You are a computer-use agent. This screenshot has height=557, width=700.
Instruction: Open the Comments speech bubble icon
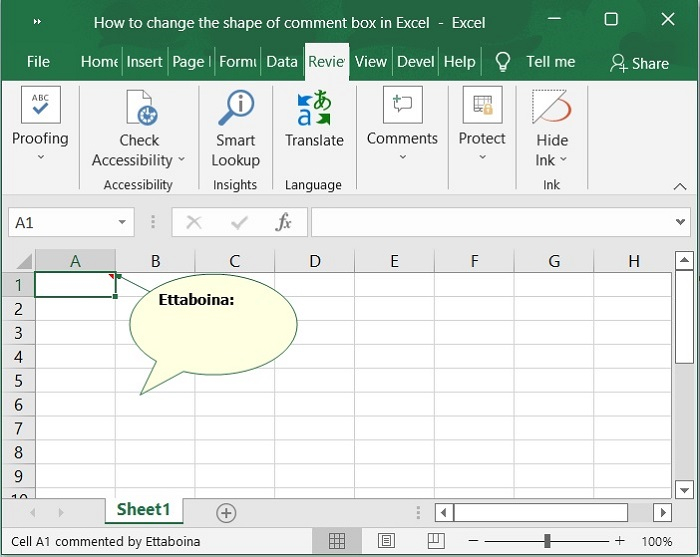pyautogui.click(x=403, y=105)
